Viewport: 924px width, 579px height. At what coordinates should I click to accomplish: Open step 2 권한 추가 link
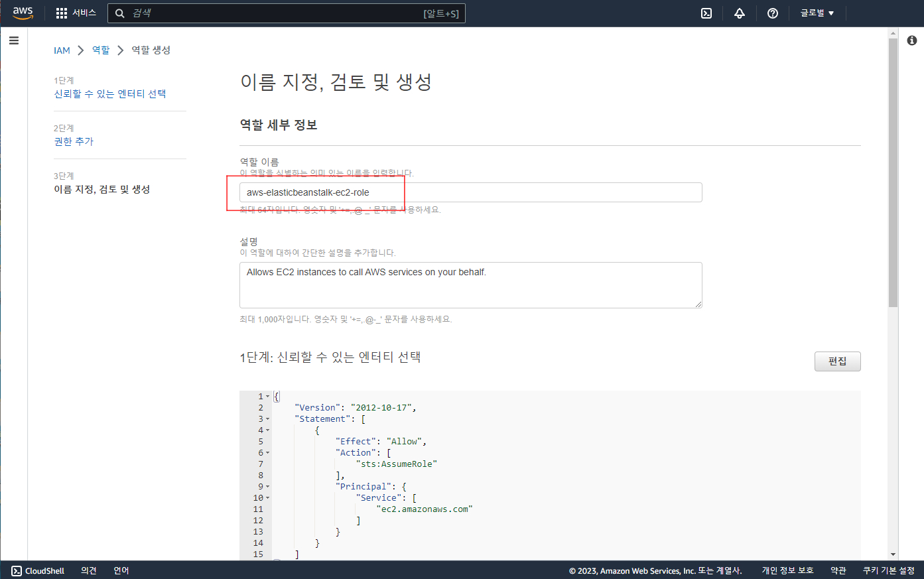(74, 141)
